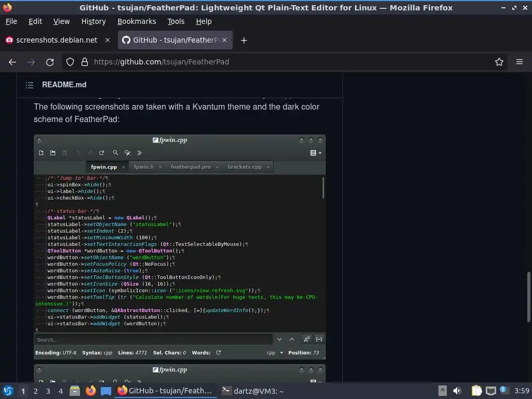Open the tracking protection shield panel
The height and width of the screenshot is (399, 532).
[70, 62]
